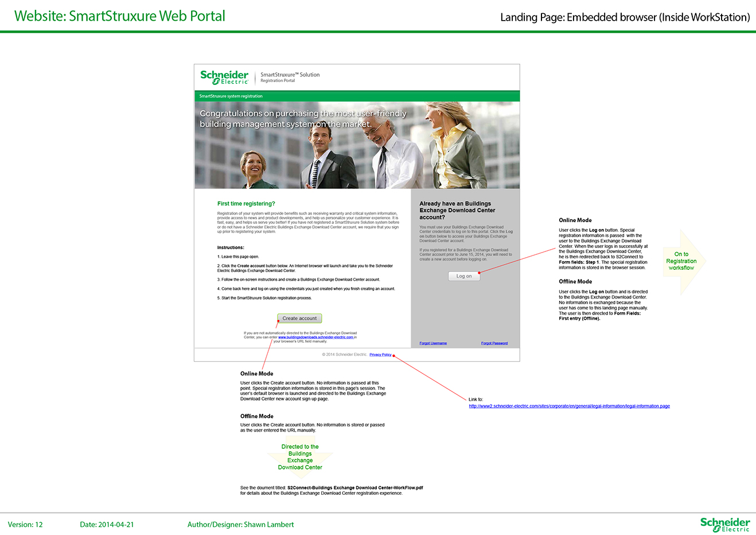Click 'Offline Mode' heading for Create account note
This screenshot has height=535, width=756.
pos(256,416)
